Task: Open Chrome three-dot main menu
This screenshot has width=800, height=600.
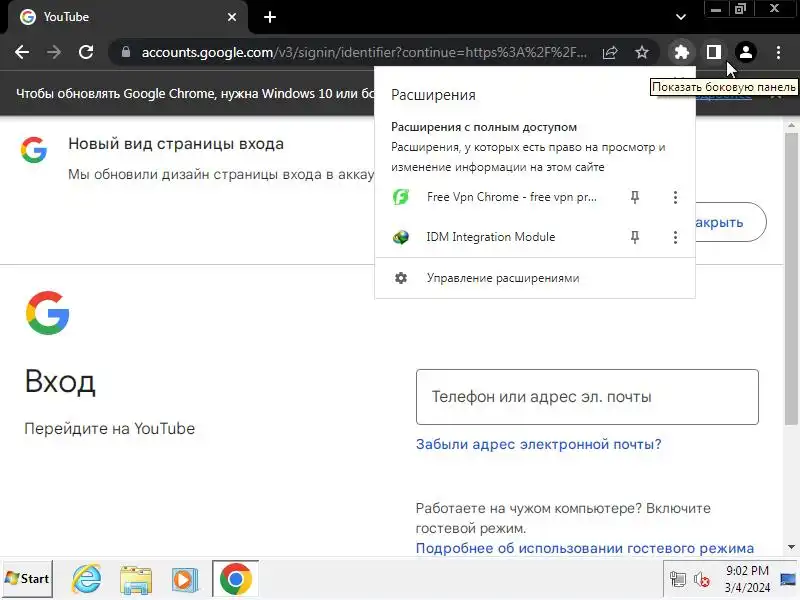Action: [778, 52]
